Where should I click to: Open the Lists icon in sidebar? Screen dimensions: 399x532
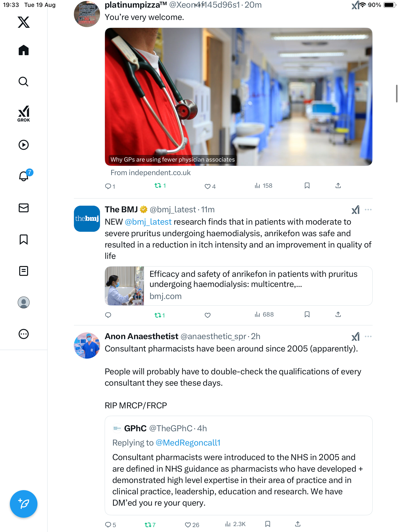(24, 271)
